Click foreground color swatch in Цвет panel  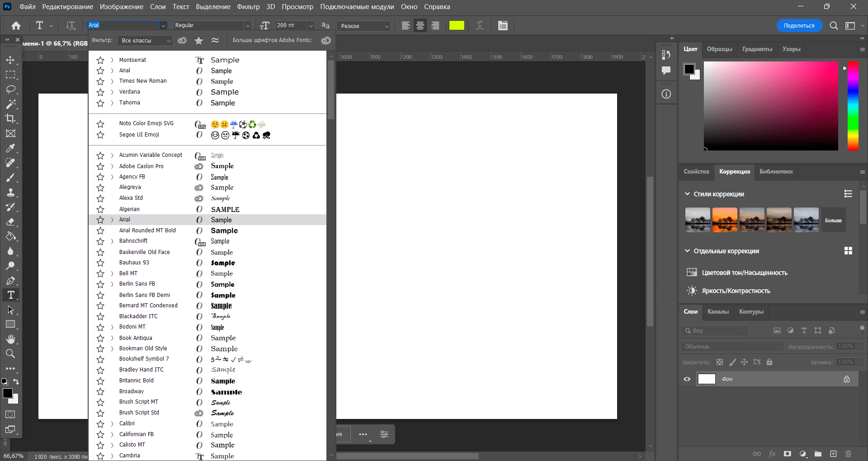coord(689,69)
